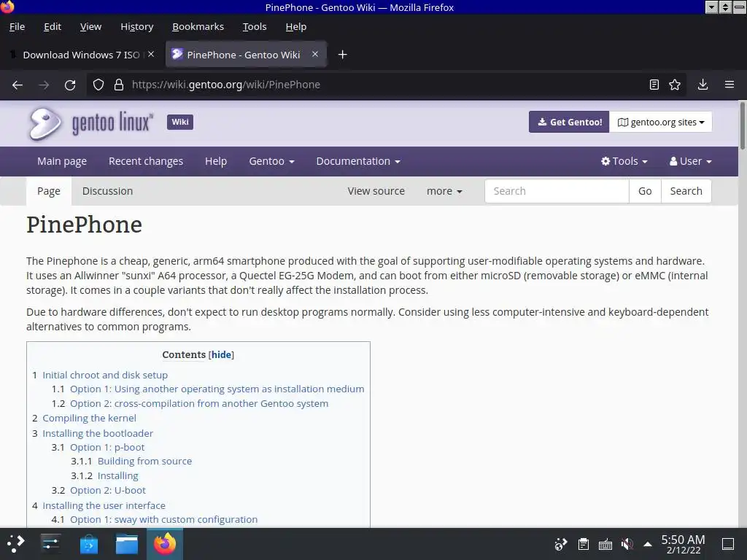Open clipboard tray icon
The width and height of the screenshot is (747, 560).
click(583, 544)
